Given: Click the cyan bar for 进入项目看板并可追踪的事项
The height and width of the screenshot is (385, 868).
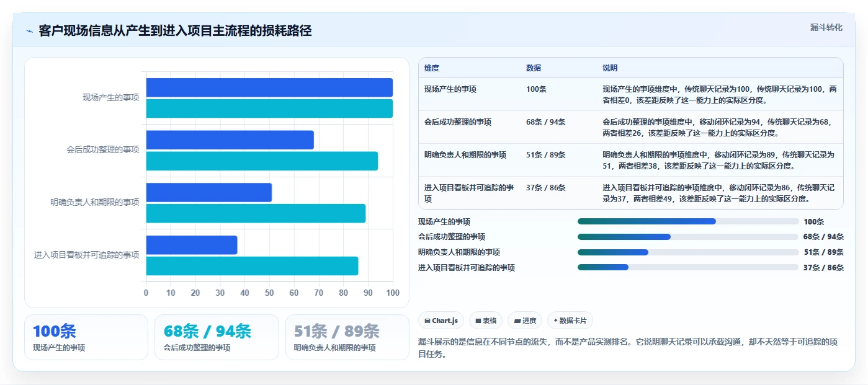Looking at the screenshot, I should (x=252, y=266).
